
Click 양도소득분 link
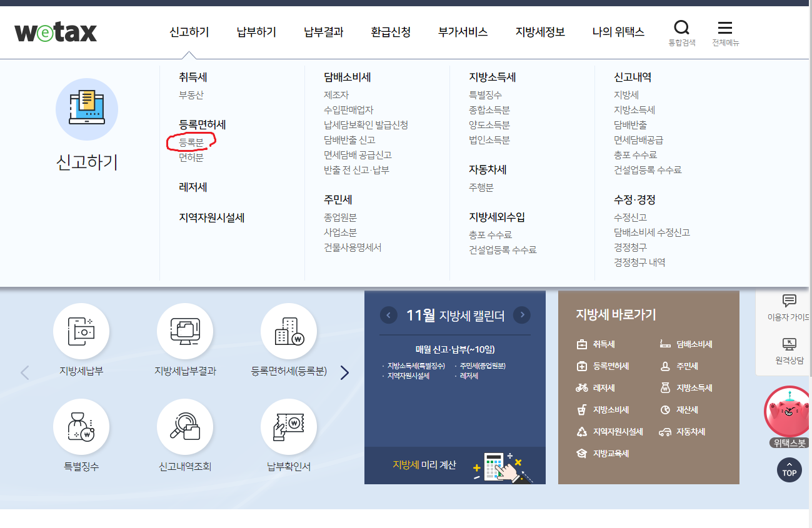pos(489,125)
